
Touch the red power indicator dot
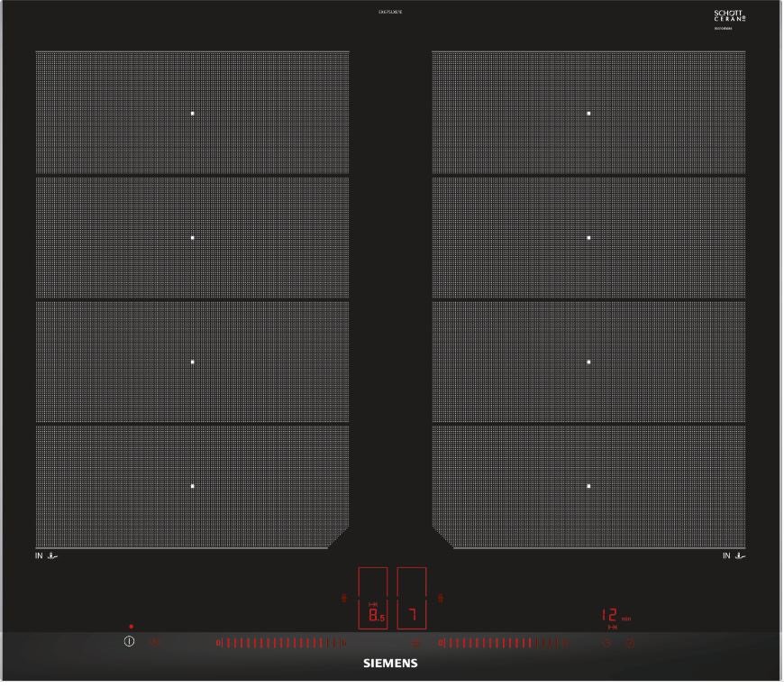click(x=131, y=627)
